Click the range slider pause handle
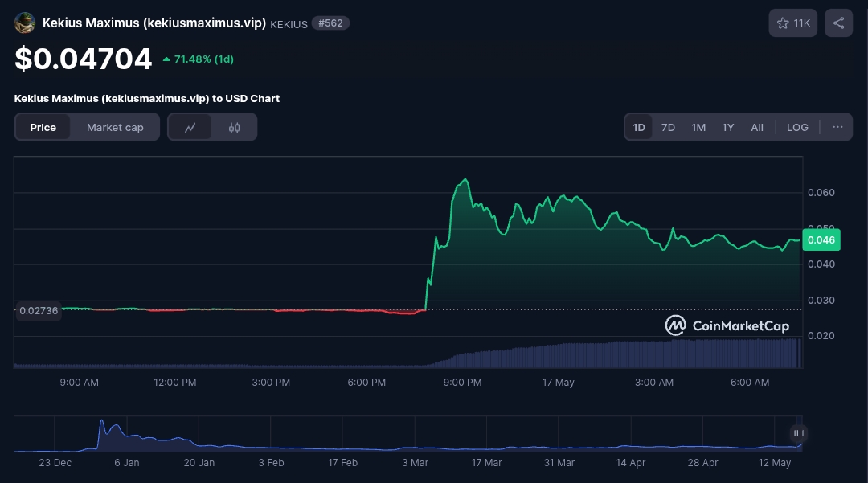Image resolution: width=868 pixels, height=483 pixels. [798, 433]
